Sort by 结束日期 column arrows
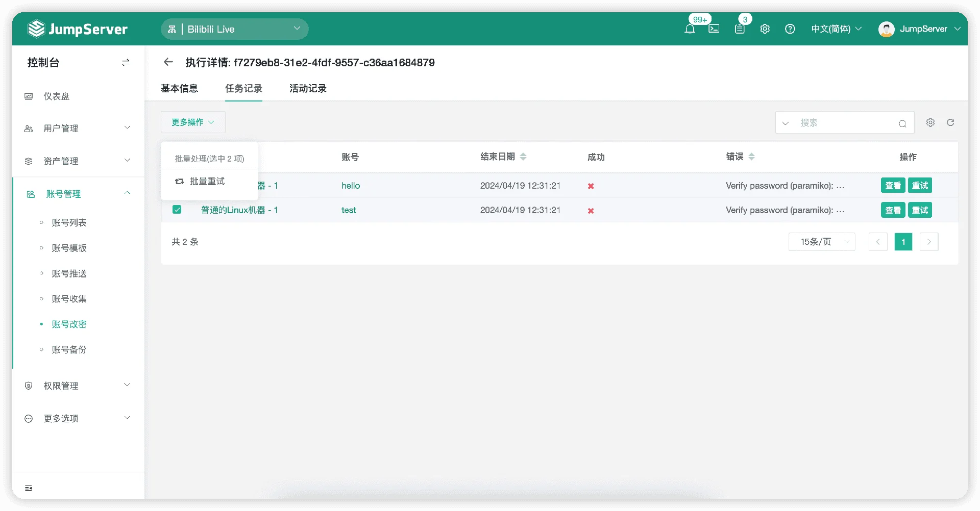980x511 pixels. click(x=523, y=157)
